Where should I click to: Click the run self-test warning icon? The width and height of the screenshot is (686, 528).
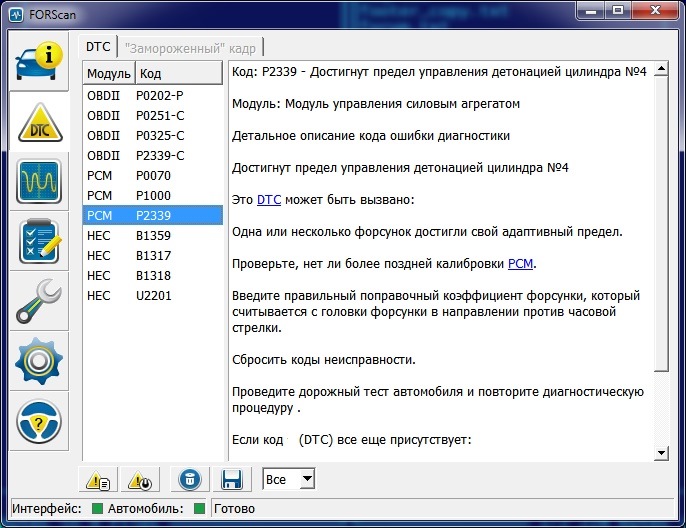pos(140,480)
